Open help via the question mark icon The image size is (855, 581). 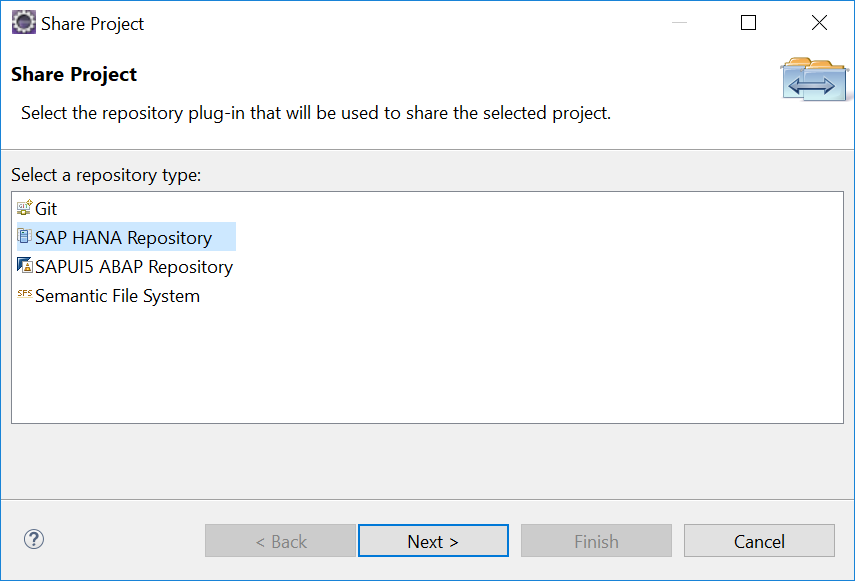coord(34,540)
